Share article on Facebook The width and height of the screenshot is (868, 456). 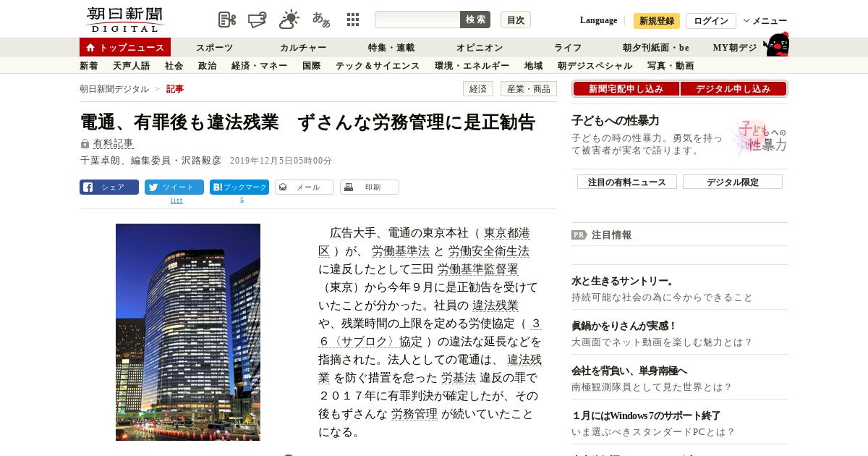109,187
